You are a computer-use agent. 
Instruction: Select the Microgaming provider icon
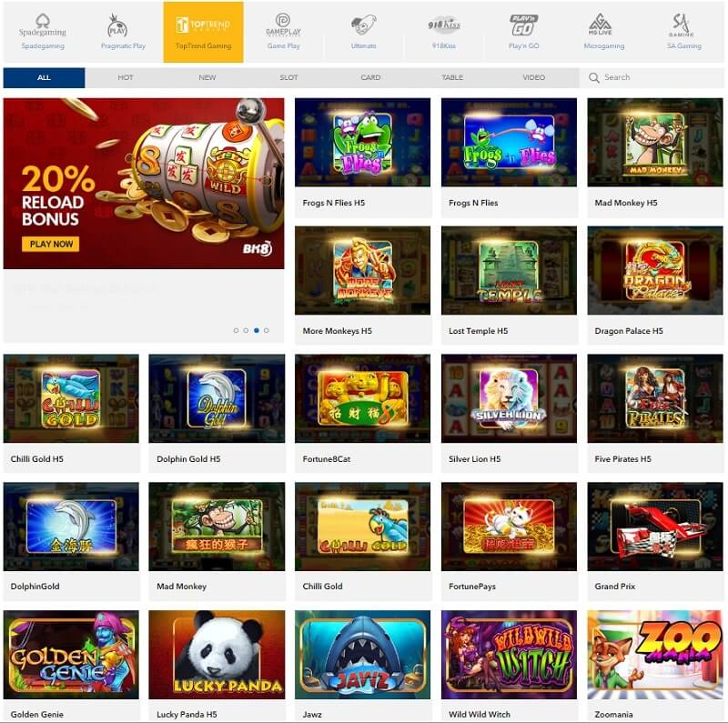[x=600, y=25]
